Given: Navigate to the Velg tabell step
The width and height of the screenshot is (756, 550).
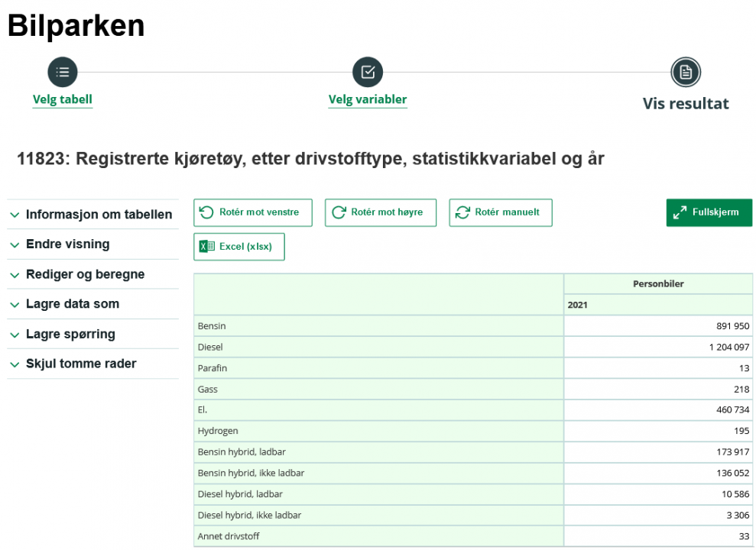Looking at the screenshot, I should pos(62,99).
